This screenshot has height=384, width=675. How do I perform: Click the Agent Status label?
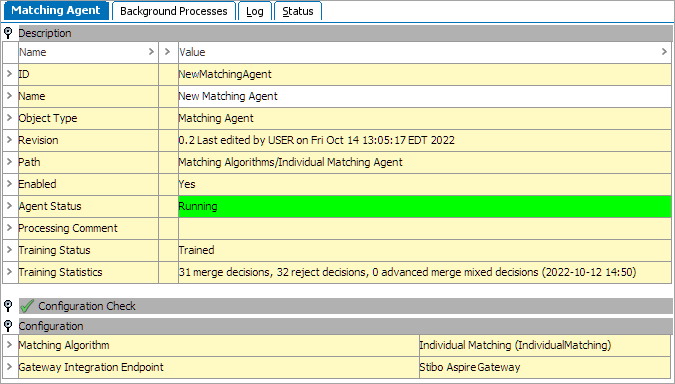pyautogui.click(x=50, y=206)
